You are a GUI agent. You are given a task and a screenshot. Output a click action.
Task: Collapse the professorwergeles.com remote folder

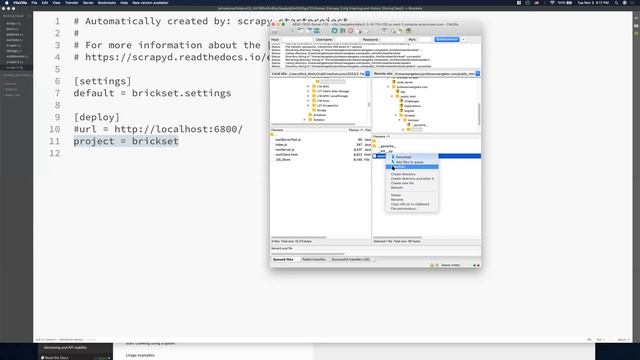pyautogui.click(x=388, y=87)
